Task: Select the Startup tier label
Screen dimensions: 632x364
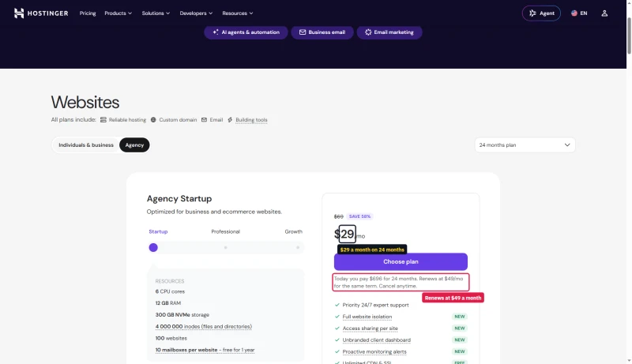Action: coord(158,231)
